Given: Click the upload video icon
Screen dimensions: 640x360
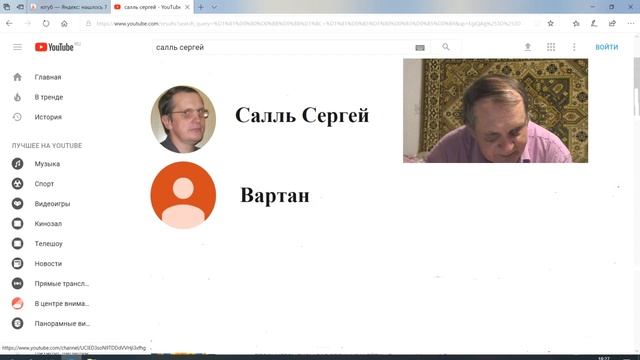Looking at the screenshot, I should point(527,47).
